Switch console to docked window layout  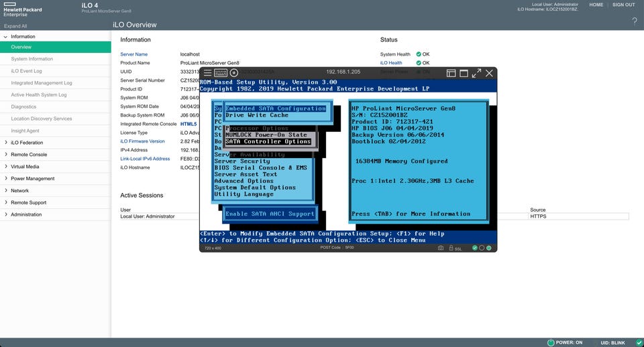tap(451, 74)
